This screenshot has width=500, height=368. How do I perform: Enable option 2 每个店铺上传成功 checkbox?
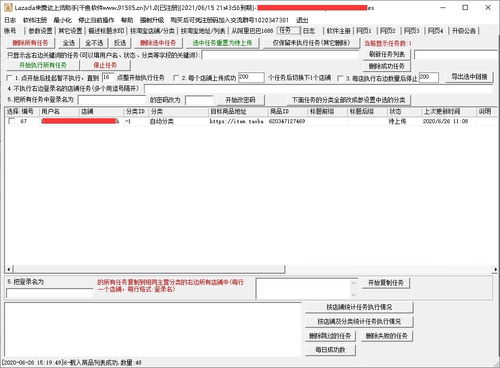coord(176,78)
